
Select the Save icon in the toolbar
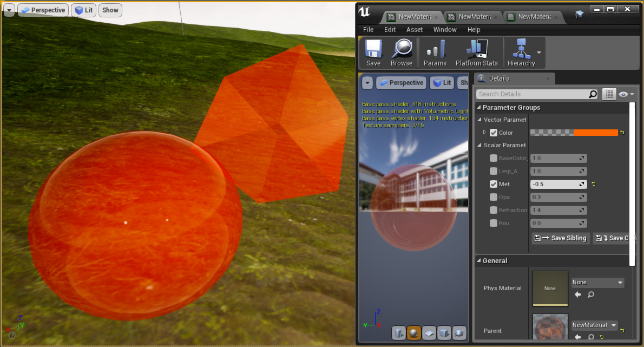pos(373,51)
